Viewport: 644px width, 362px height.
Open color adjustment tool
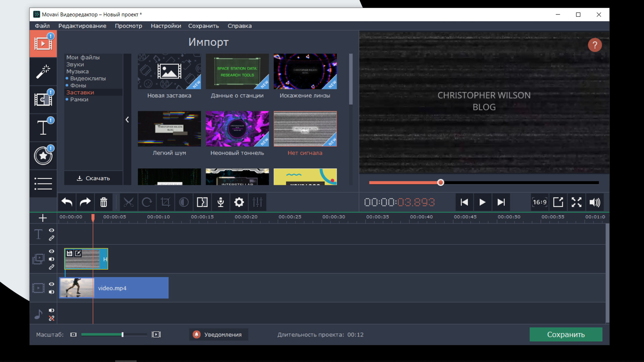184,202
